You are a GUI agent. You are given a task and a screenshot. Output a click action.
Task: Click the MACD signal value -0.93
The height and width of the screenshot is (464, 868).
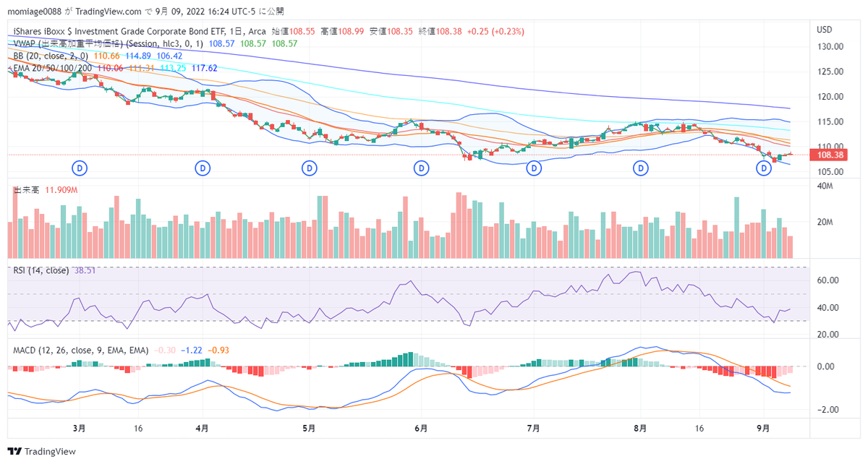217,350
